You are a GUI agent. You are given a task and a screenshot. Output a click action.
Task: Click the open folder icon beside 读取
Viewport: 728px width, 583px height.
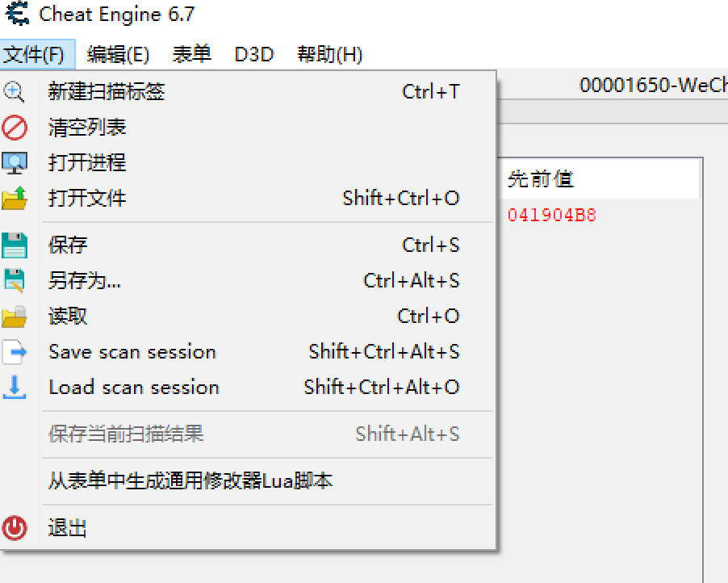point(15,317)
